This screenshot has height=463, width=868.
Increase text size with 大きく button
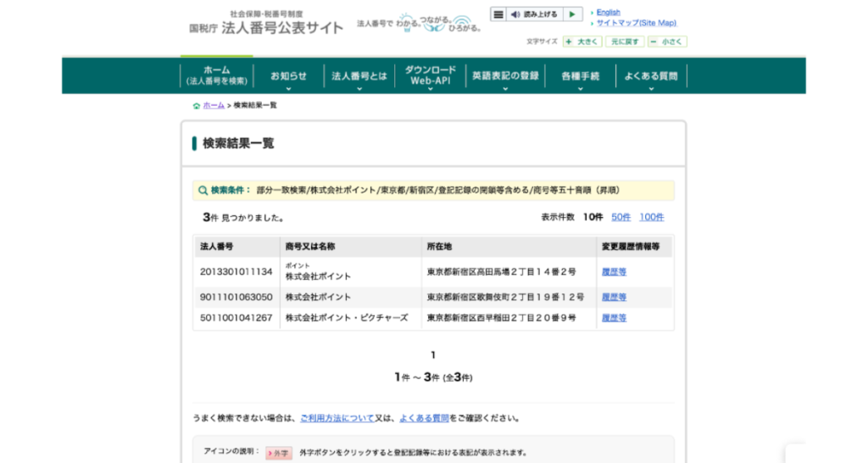582,42
